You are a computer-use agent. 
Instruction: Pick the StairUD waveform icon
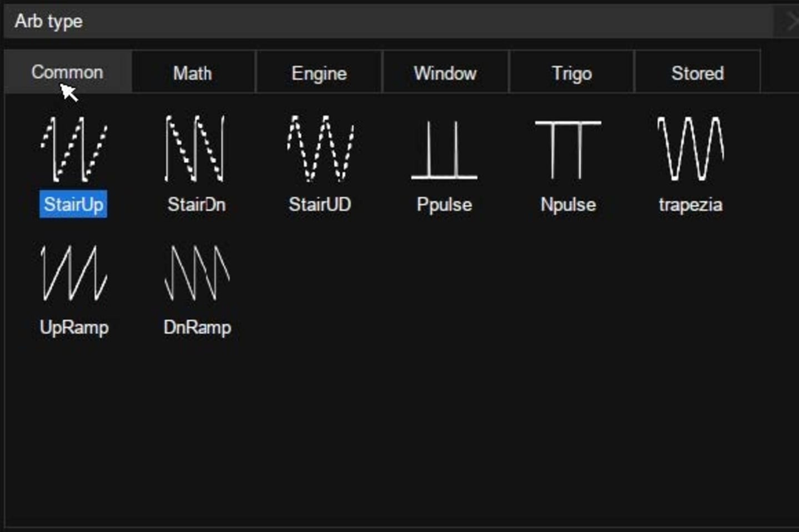pyautogui.click(x=320, y=149)
